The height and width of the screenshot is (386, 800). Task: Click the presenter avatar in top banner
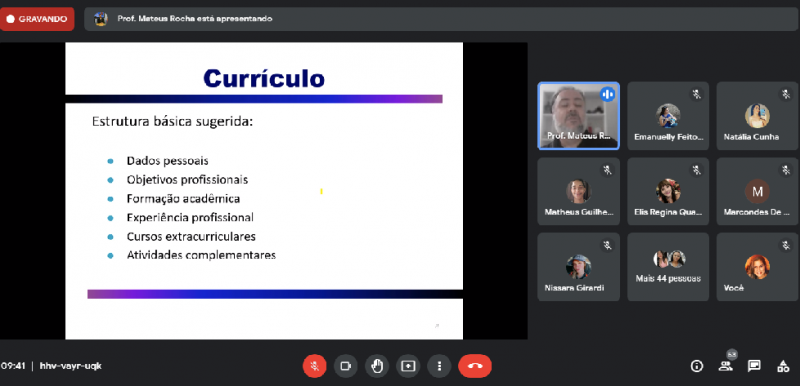coord(101,19)
